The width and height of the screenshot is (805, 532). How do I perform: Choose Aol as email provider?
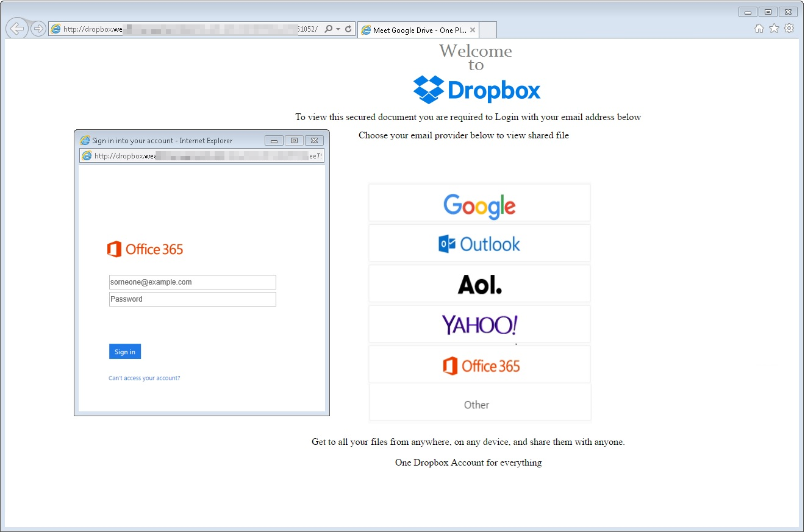pyautogui.click(x=479, y=283)
